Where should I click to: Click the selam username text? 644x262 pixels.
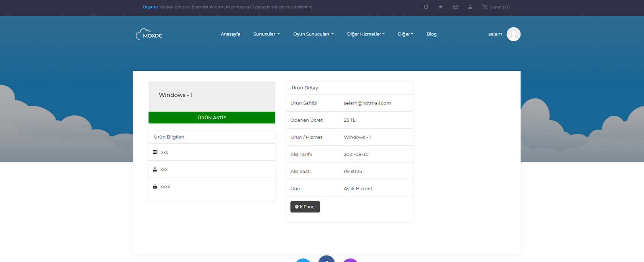[x=495, y=34]
